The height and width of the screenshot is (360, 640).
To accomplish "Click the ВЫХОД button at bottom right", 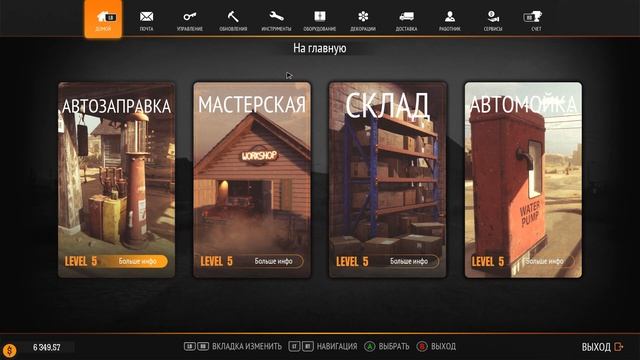I will (x=602, y=347).
